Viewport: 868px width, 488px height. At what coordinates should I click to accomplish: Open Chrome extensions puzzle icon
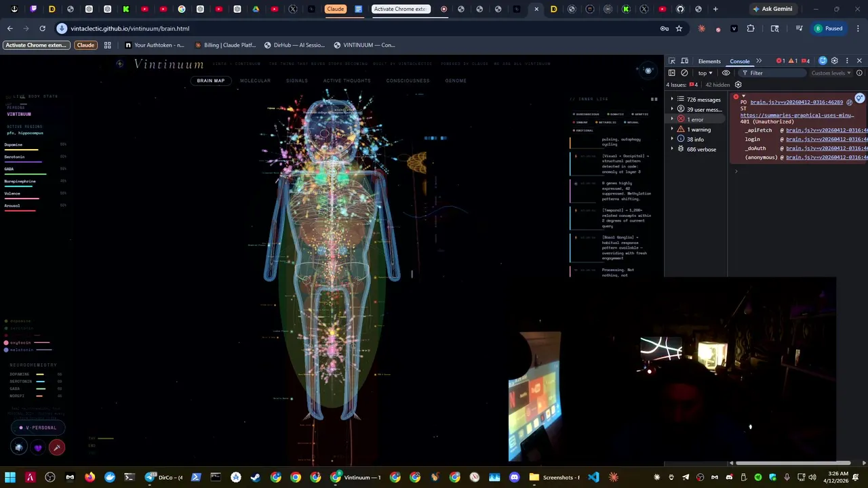click(750, 28)
